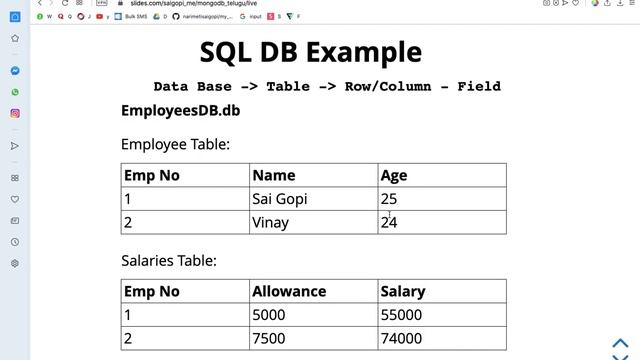The width and height of the screenshot is (640, 360).
Task: Open the Bulk SMS bookmark
Action: tap(131, 17)
